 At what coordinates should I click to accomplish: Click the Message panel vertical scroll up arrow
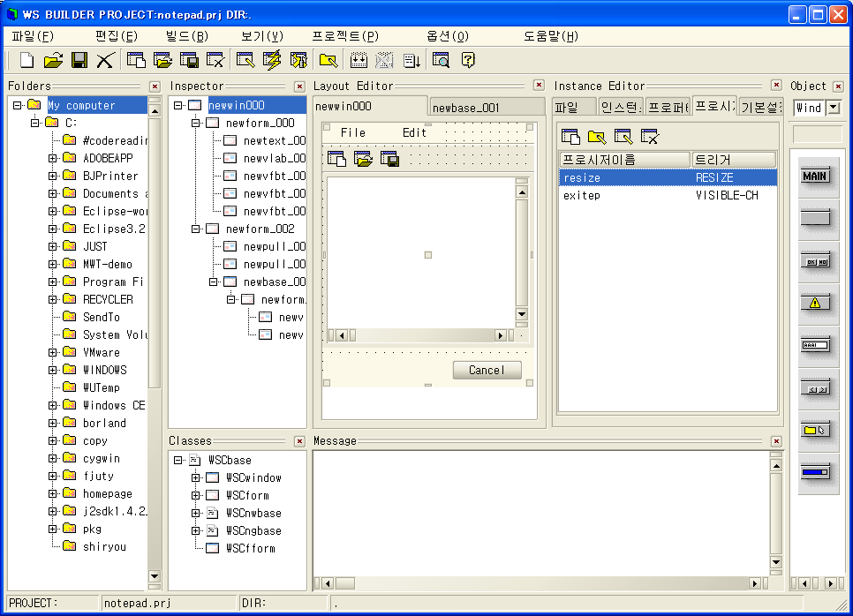(776, 466)
